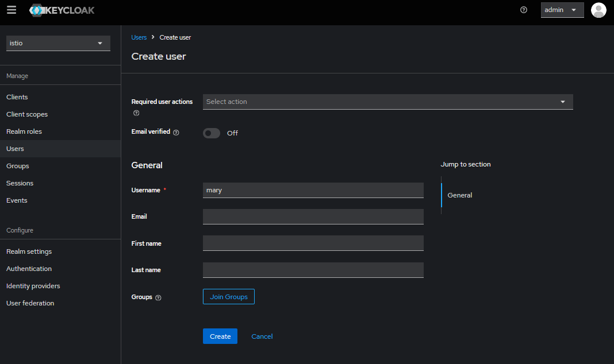
Task: Cancel user creation
Action: click(262, 336)
